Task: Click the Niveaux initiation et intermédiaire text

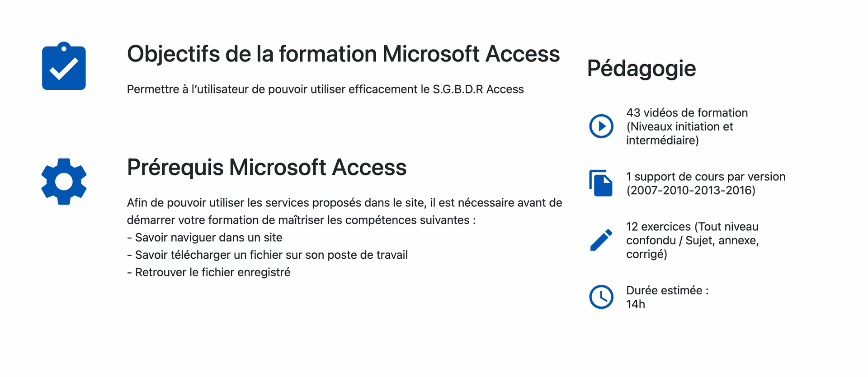Action: pyautogui.click(x=679, y=133)
